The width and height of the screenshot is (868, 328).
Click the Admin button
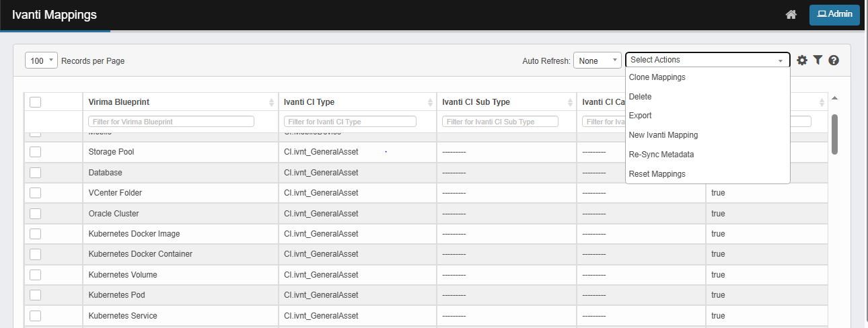point(834,14)
